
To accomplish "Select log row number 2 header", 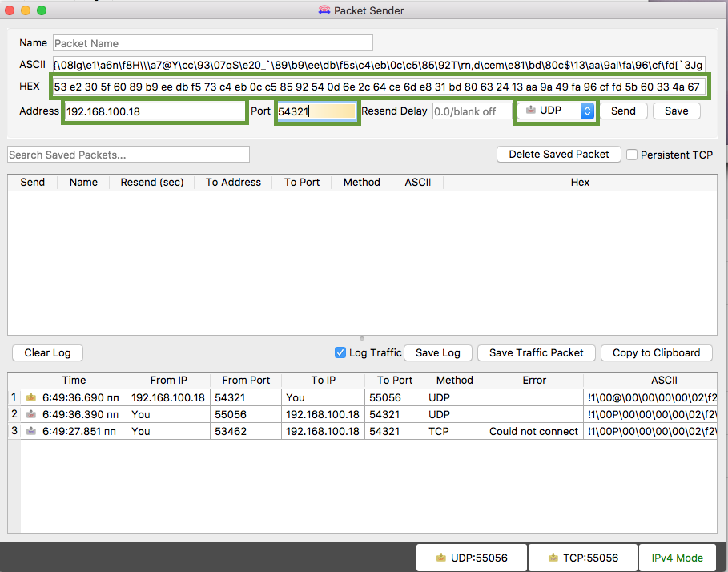I will click(x=14, y=414).
